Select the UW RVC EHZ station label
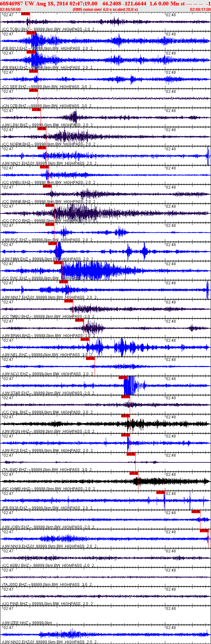 point(15,240)
